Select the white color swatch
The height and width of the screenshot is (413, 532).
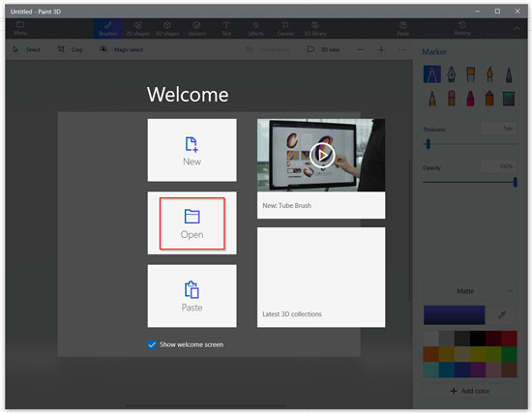[x=430, y=339]
